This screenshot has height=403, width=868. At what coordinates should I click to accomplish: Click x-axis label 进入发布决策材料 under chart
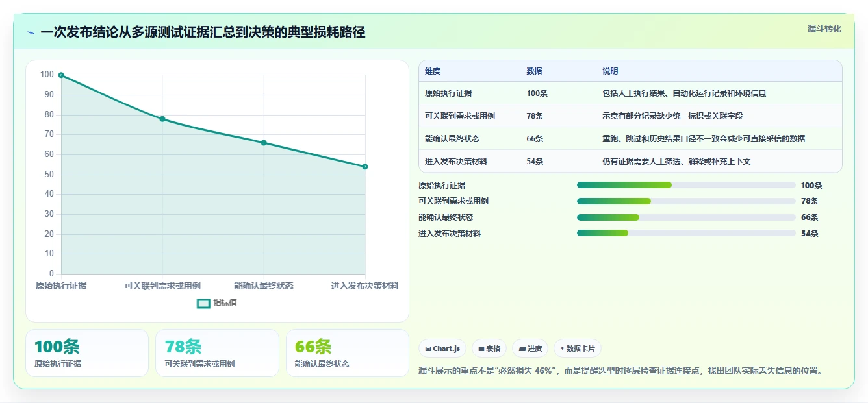click(365, 286)
